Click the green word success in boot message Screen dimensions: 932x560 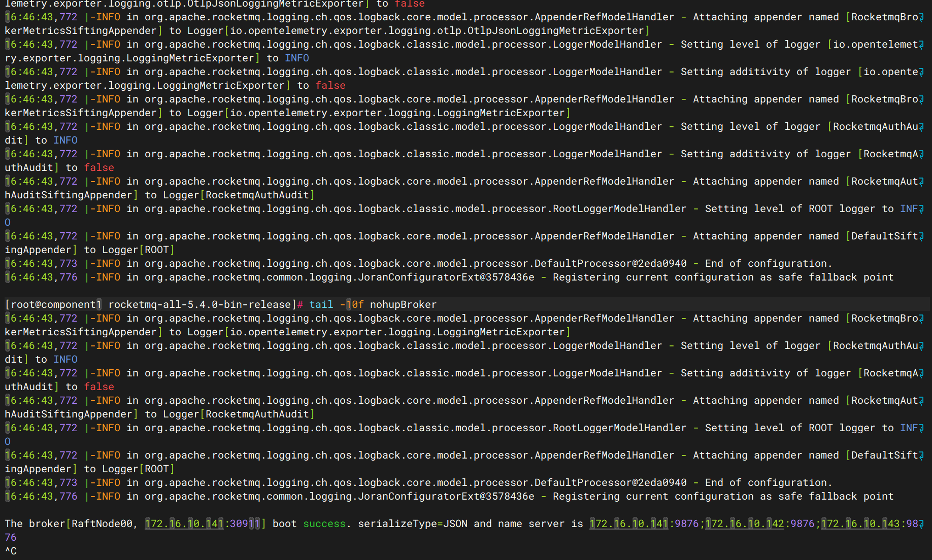click(x=324, y=523)
